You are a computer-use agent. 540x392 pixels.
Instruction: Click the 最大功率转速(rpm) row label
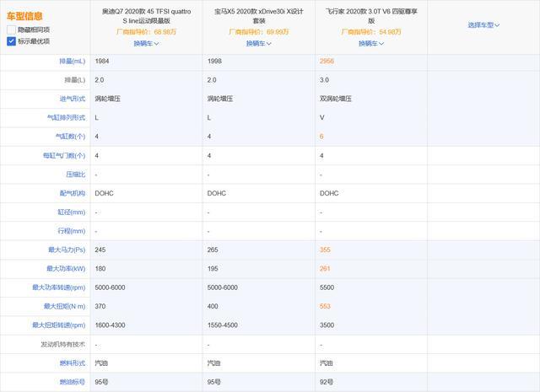(58, 287)
